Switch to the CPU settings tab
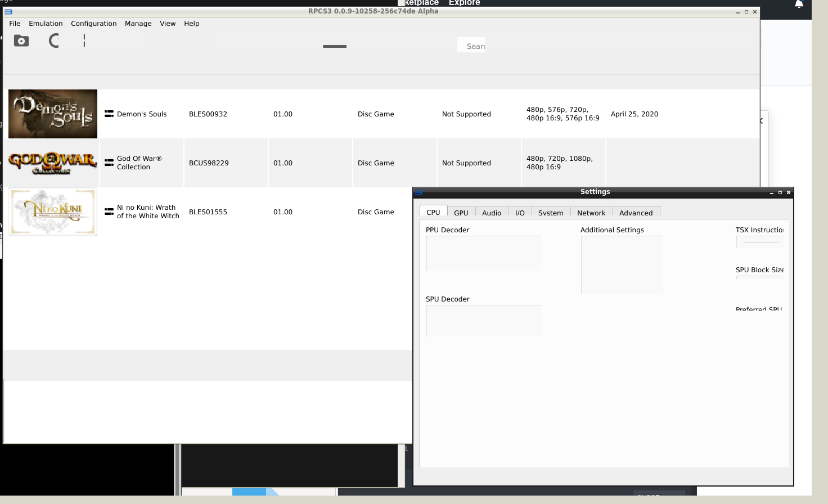The image size is (828, 504). pyautogui.click(x=433, y=212)
